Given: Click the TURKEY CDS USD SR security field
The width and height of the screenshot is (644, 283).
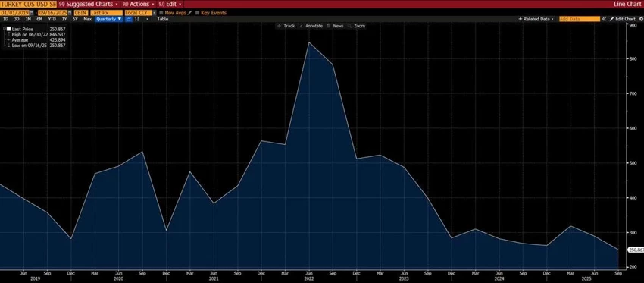Looking at the screenshot, I should 28,4.
